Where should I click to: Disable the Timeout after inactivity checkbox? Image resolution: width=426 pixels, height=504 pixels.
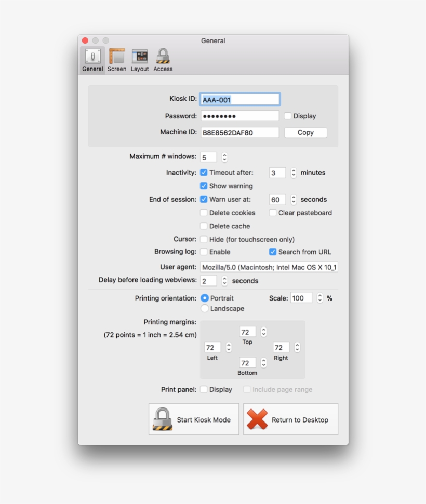tap(203, 172)
